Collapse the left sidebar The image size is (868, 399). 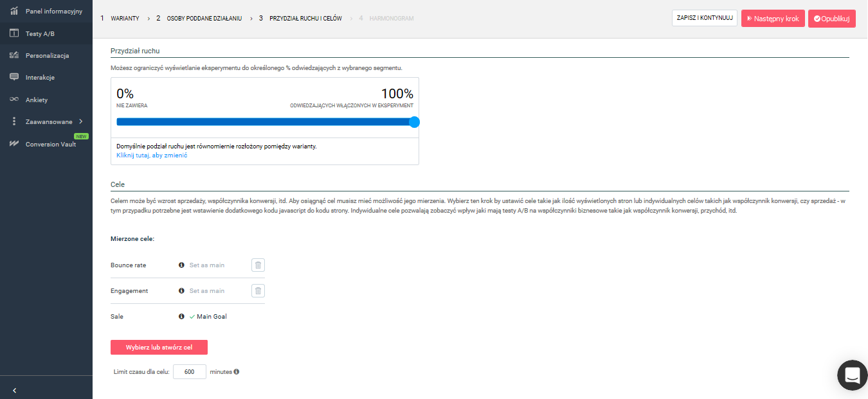click(14, 390)
